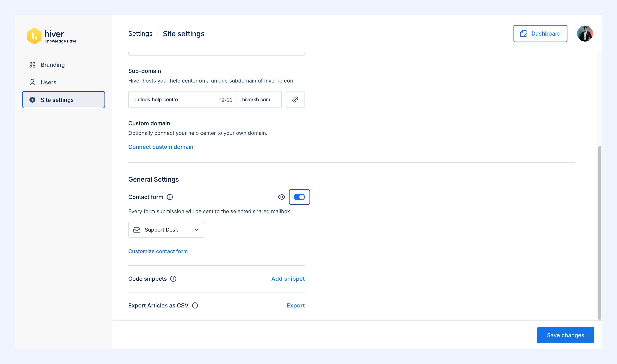
Task: Click the Hiver Knowledge Base logo
Action: point(52,36)
